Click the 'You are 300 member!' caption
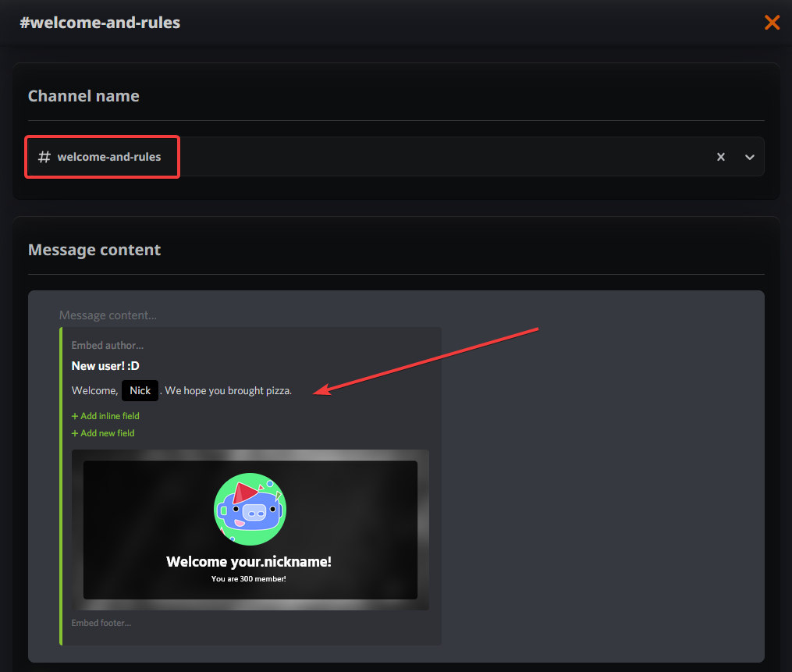Viewport: 792px width, 672px height. pos(249,578)
